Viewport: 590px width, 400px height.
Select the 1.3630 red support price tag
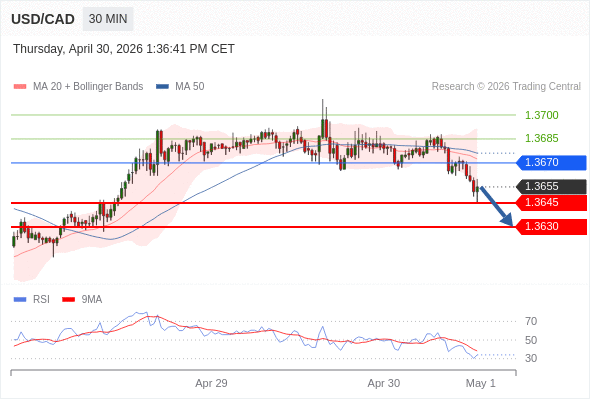(551, 227)
